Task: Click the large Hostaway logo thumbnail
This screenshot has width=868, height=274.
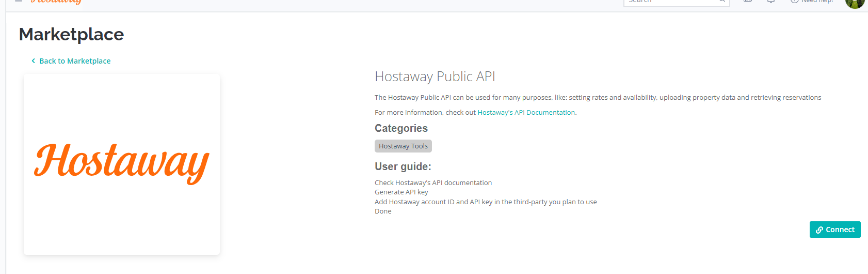Action: 122,164
